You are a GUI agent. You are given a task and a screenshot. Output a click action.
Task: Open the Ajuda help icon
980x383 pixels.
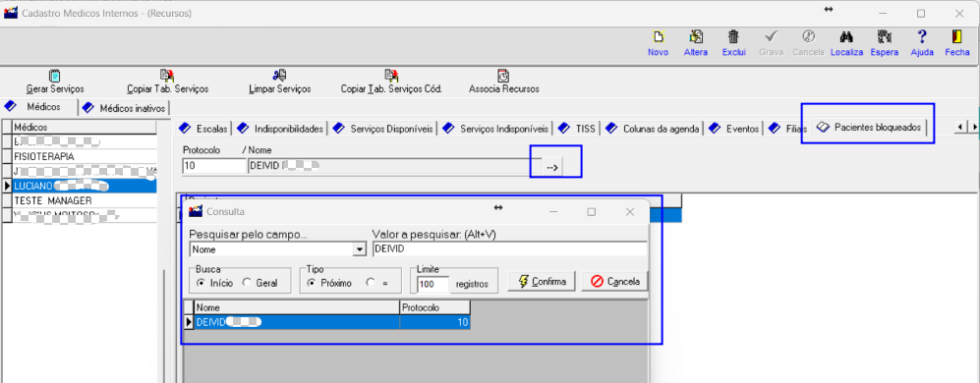[x=922, y=37]
